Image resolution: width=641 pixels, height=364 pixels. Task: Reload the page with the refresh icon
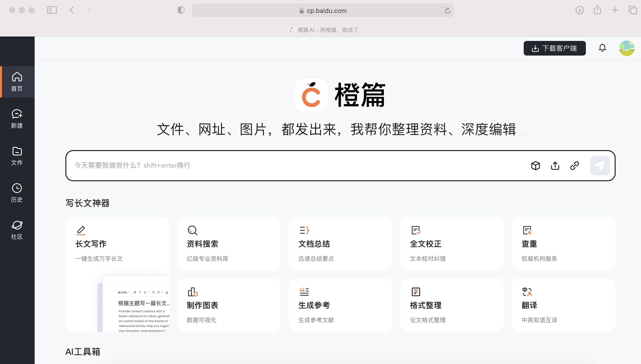447,10
